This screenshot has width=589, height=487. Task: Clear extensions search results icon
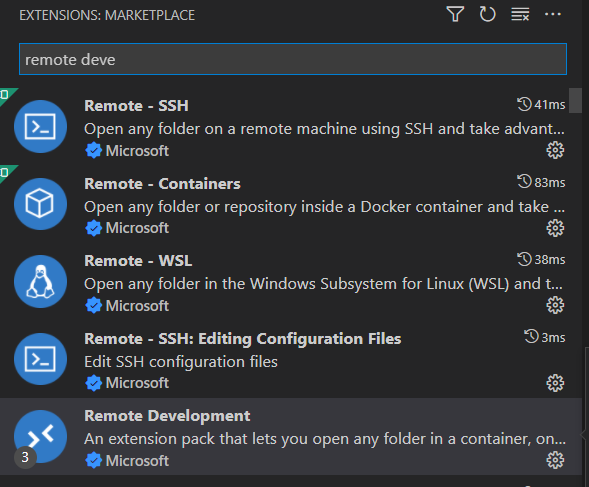point(520,15)
